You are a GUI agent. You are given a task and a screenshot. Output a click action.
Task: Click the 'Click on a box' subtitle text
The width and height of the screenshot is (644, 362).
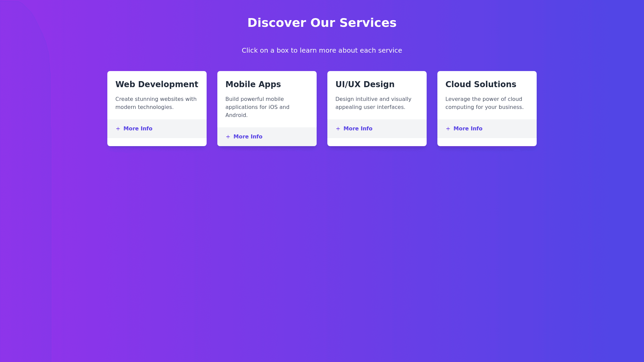click(x=322, y=50)
